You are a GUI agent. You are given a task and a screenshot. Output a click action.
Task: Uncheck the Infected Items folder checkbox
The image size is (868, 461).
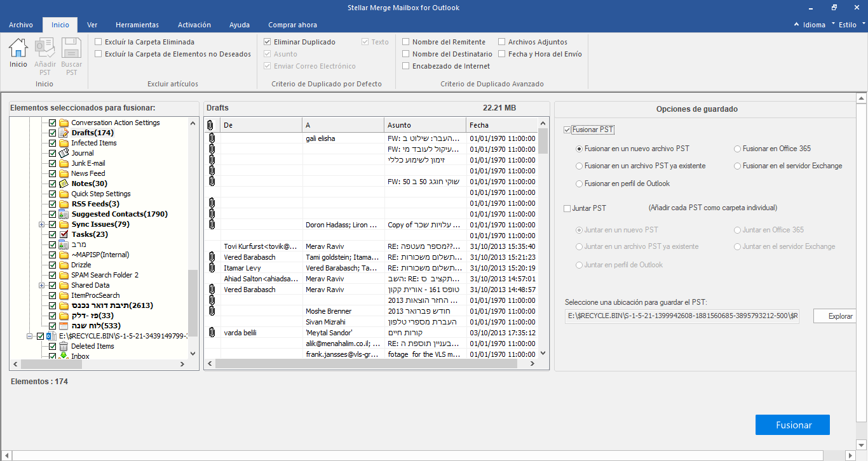53,143
